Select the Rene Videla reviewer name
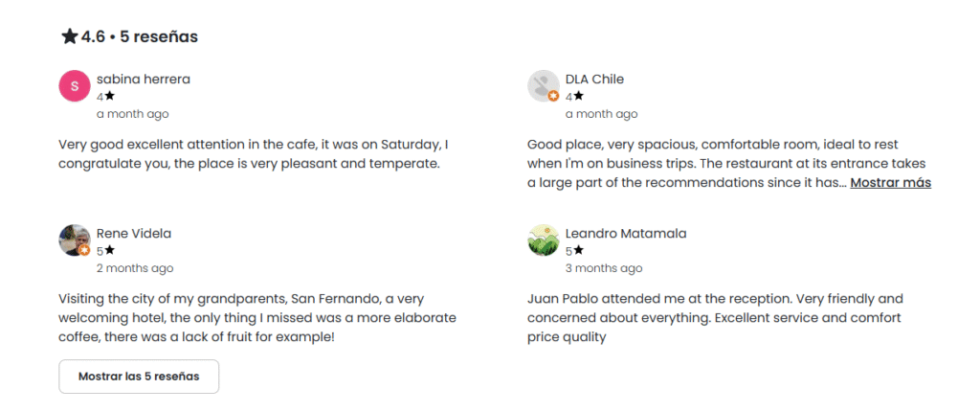This screenshot has height=412, width=980. [134, 233]
